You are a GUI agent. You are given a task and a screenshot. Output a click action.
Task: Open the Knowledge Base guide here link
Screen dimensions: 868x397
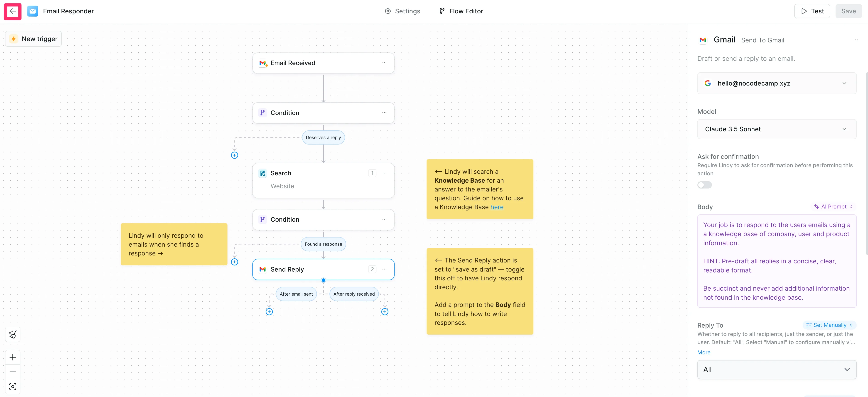tap(497, 207)
